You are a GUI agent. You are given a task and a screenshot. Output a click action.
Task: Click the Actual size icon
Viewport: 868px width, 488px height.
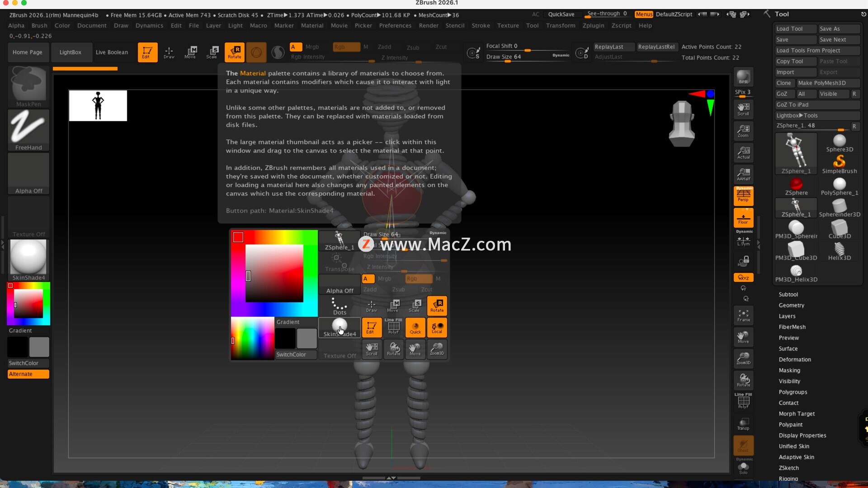(x=743, y=152)
